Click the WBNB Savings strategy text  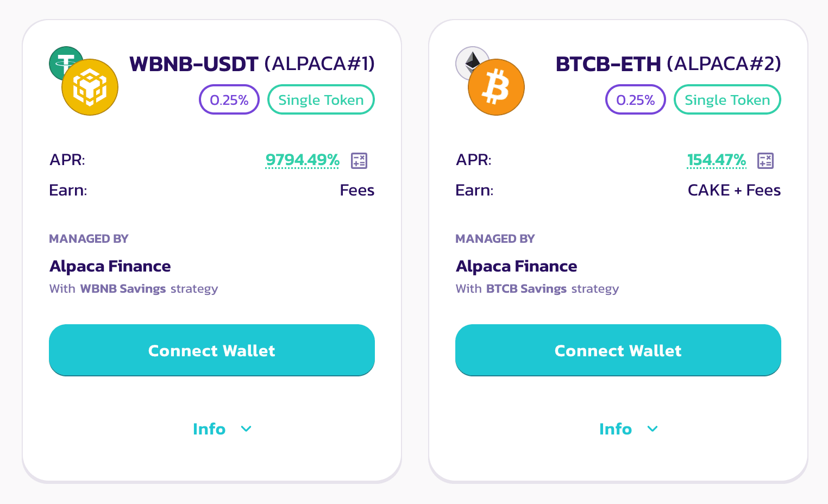tap(123, 289)
